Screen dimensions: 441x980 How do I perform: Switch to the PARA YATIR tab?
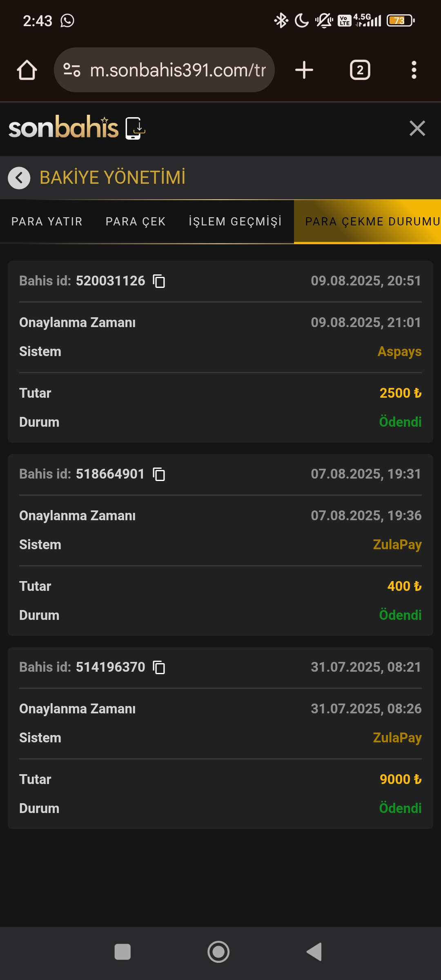pos(47,222)
